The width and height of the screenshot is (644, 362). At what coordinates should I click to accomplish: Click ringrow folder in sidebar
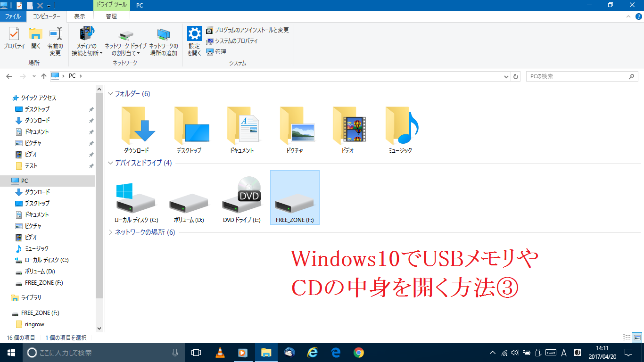(x=35, y=324)
